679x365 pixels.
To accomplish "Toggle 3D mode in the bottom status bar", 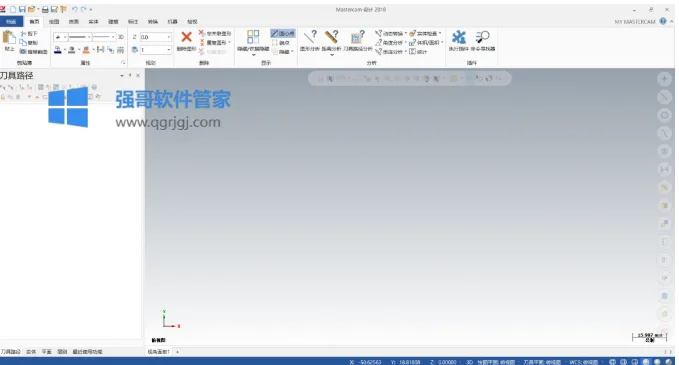I will click(x=469, y=362).
